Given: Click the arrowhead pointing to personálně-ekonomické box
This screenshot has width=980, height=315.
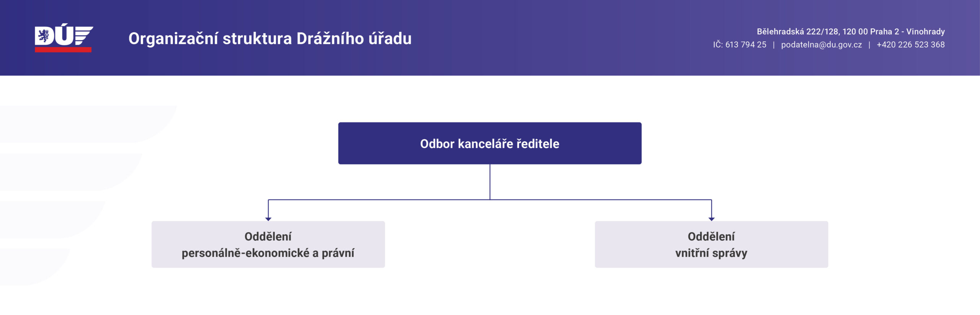Looking at the screenshot, I should pyautogui.click(x=268, y=219).
